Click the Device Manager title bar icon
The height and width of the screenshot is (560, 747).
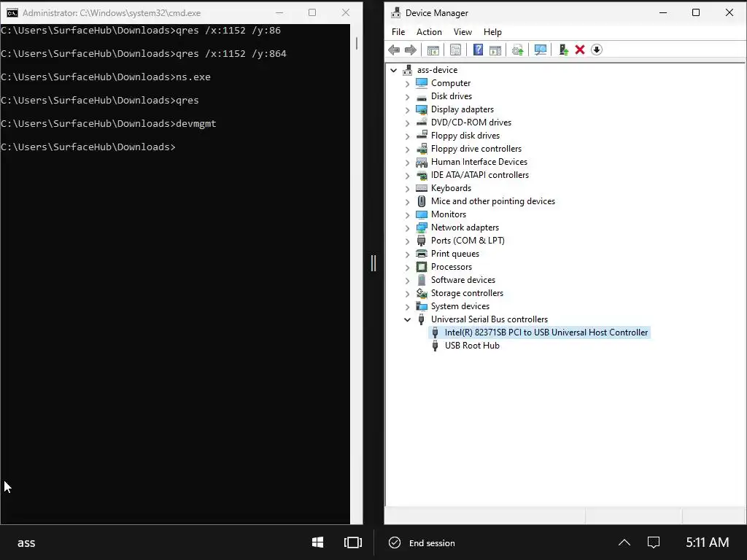tap(396, 13)
